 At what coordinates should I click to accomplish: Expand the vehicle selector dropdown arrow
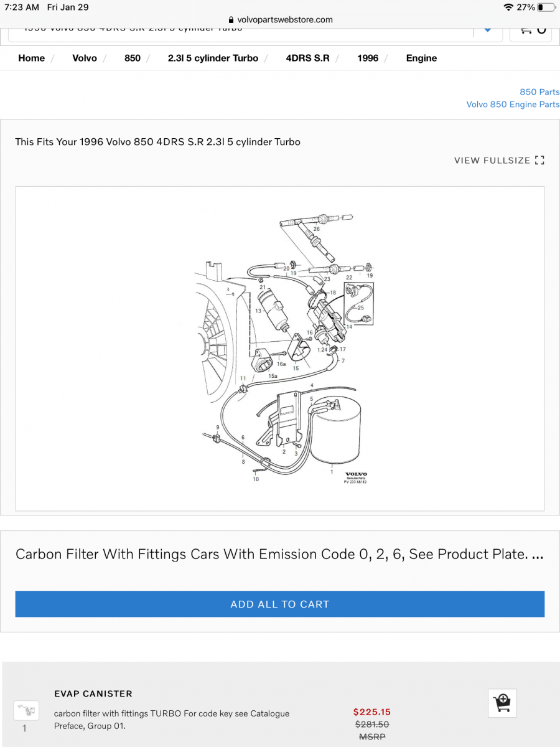(488, 29)
